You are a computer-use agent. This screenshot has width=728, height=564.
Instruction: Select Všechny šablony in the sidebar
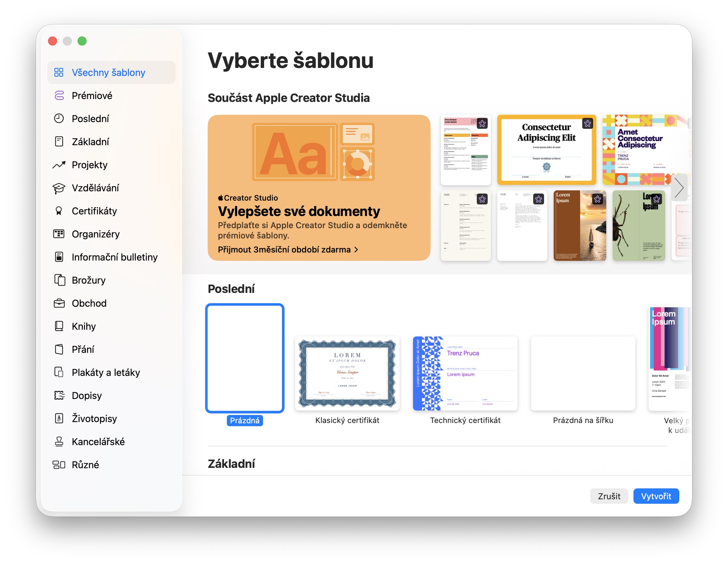(x=108, y=72)
